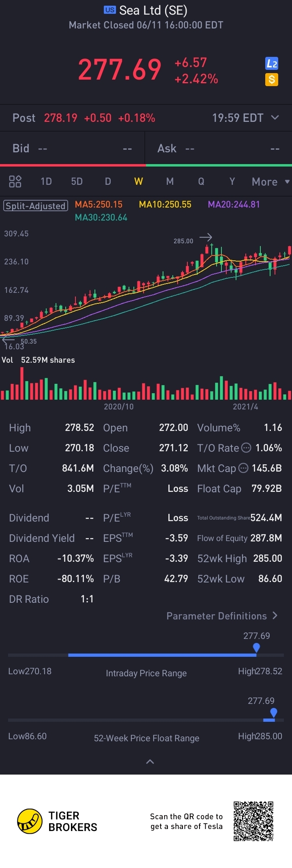The height and width of the screenshot is (868, 292).
Task: Tap the arrow next to the 285.00 chart label
Action: pyautogui.click(x=206, y=237)
